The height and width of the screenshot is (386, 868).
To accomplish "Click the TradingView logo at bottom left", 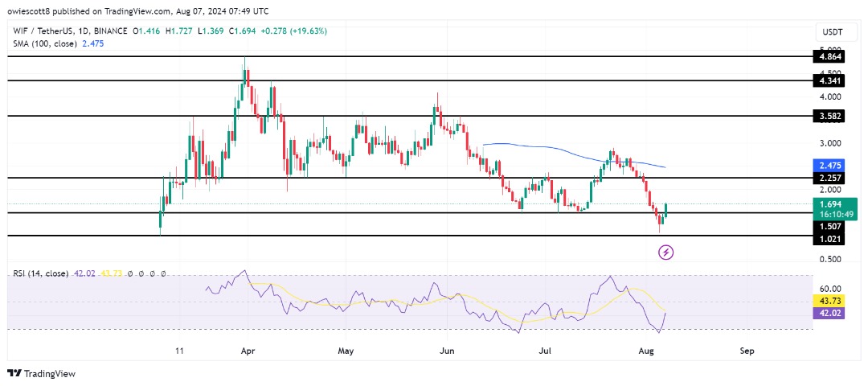I will pyautogui.click(x=41, y=373).
